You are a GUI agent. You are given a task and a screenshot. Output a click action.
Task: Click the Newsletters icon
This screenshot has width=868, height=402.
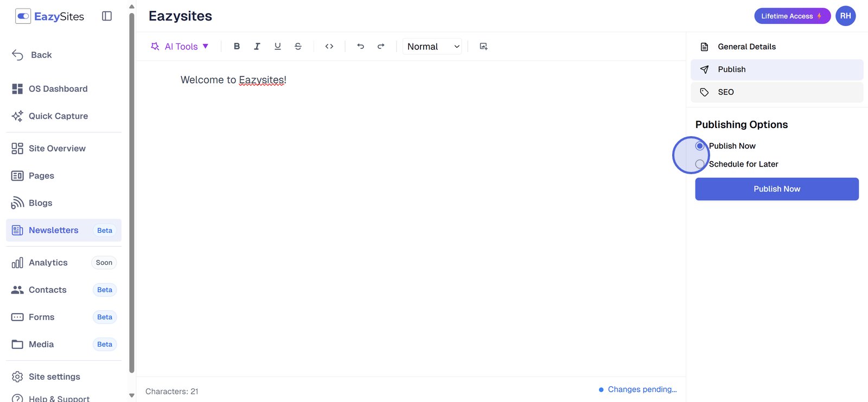(x=17, y=231)
